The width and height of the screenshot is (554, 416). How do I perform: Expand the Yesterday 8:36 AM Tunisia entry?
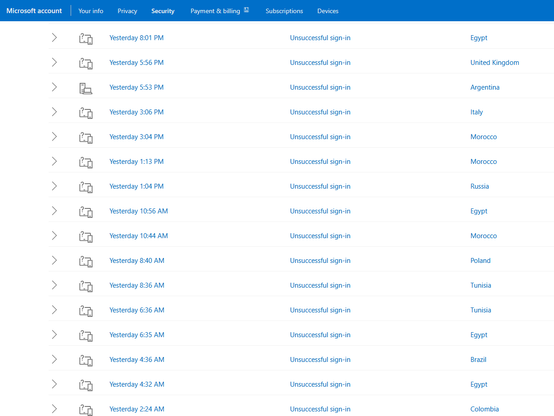[54, 285]
